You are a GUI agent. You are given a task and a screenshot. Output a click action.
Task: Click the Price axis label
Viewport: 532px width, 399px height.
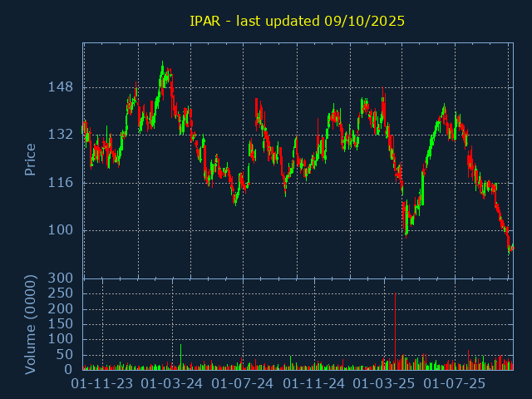tap(31, 160)
